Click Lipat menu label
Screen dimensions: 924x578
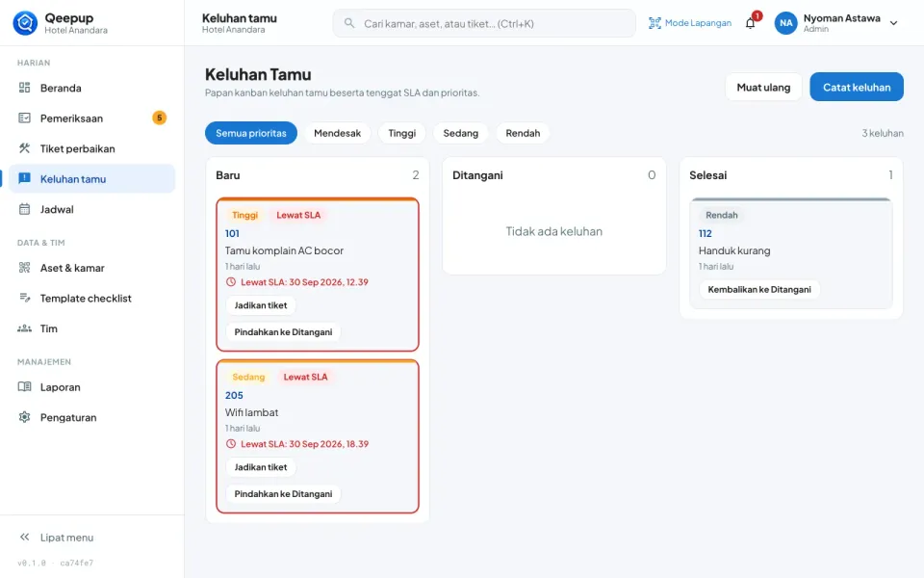[66, 538]
